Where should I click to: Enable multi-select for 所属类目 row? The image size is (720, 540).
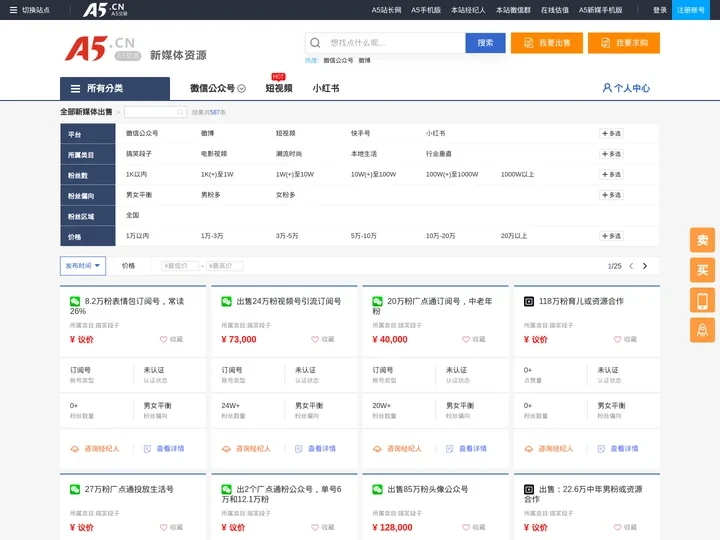point(611,154)
